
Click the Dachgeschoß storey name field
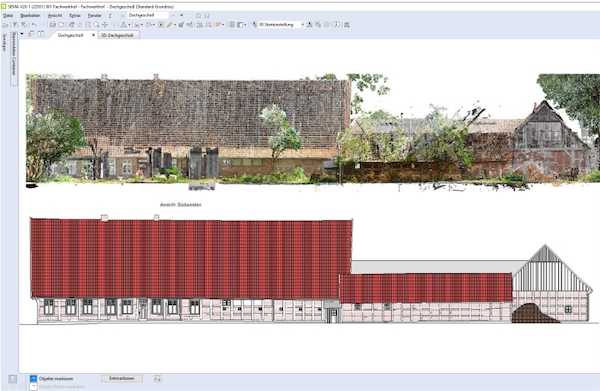coord(148,15)
